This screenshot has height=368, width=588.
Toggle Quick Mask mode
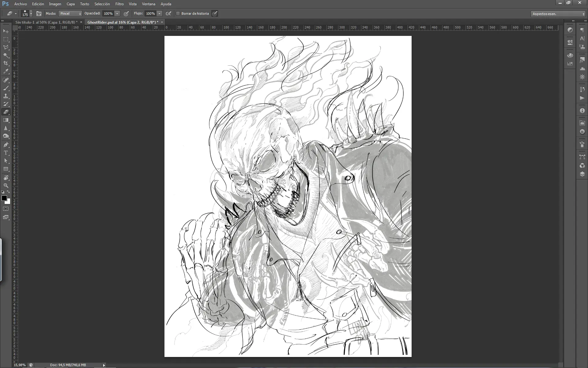pos(6,209)
